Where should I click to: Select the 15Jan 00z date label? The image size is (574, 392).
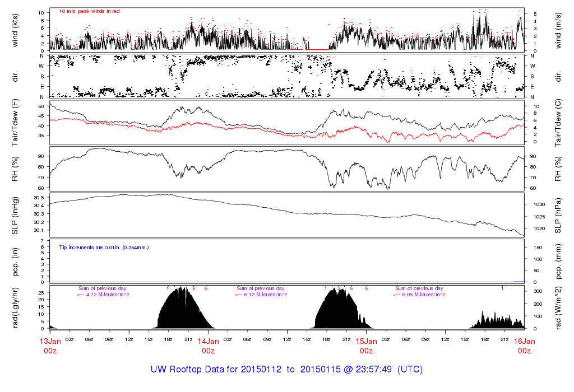(x=366, y=345)
